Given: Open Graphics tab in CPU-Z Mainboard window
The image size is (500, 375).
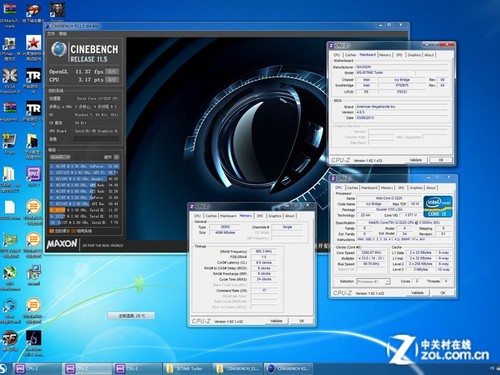Looking at the screenshot, I should coord(414,55).
